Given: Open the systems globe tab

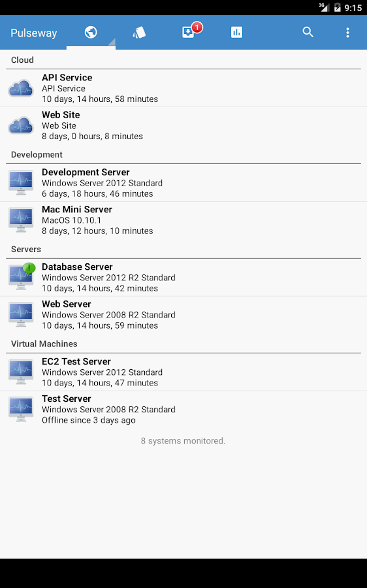Looking at the screenshot, I should (x=91, y=33).
